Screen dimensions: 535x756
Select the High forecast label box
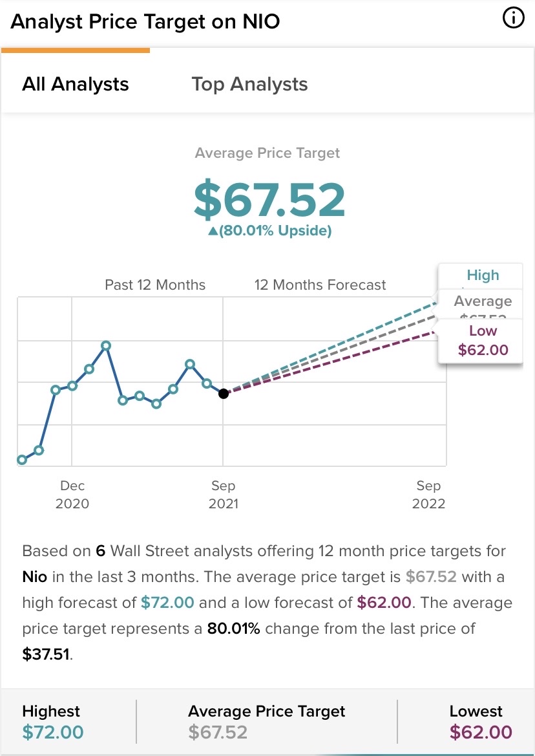(x=483, y=275)
